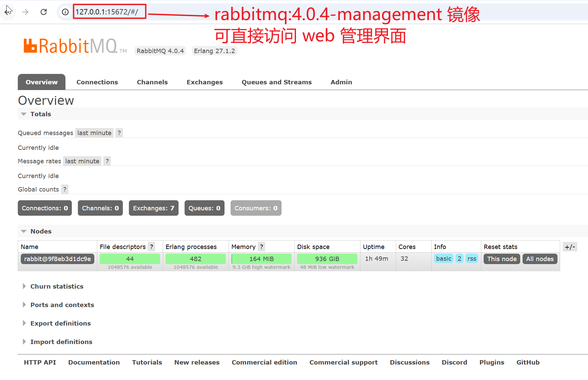Open the New releases link
Image resolution: width=588 pixels, height=380 pixels.
coord(197,362)
